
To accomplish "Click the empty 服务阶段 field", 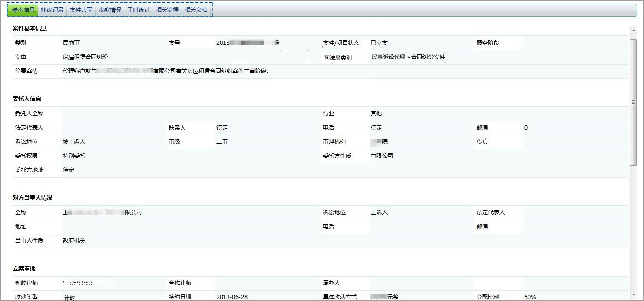I will point(575,43).
